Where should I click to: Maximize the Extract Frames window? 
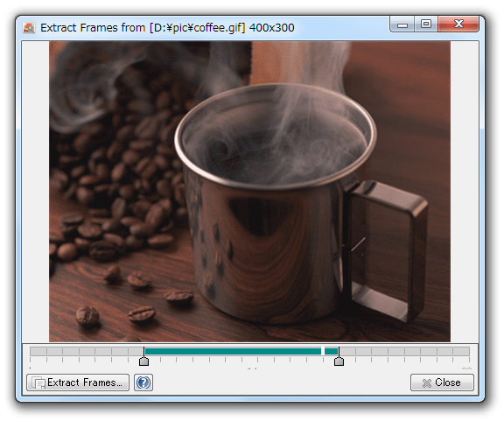coord(426,25)
